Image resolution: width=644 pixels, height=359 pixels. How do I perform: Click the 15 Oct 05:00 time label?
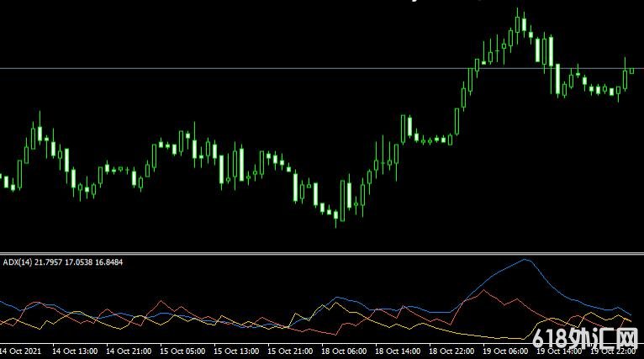click(182, 351)
